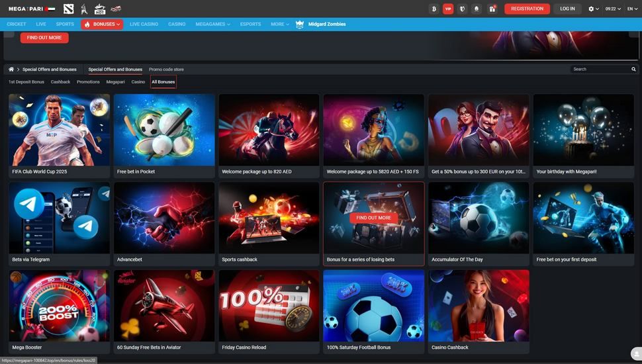Open Live Casino in the navigation bar
The height and width of the screenshot is (364, 642).
(144, 24)
